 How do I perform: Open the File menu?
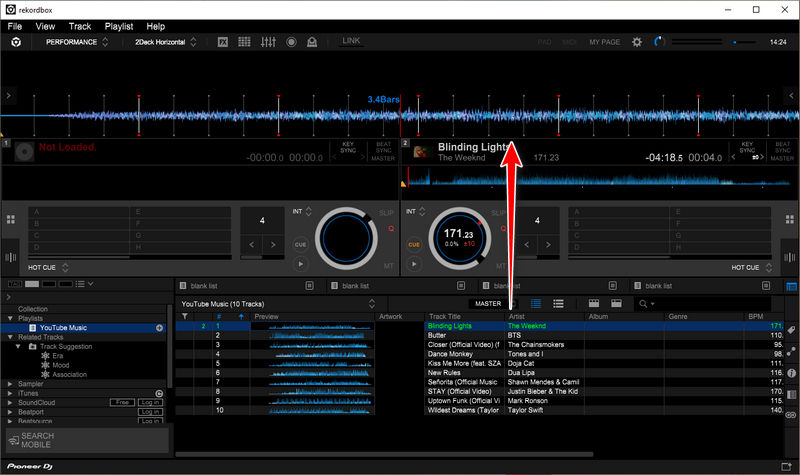tap(15, 26)
